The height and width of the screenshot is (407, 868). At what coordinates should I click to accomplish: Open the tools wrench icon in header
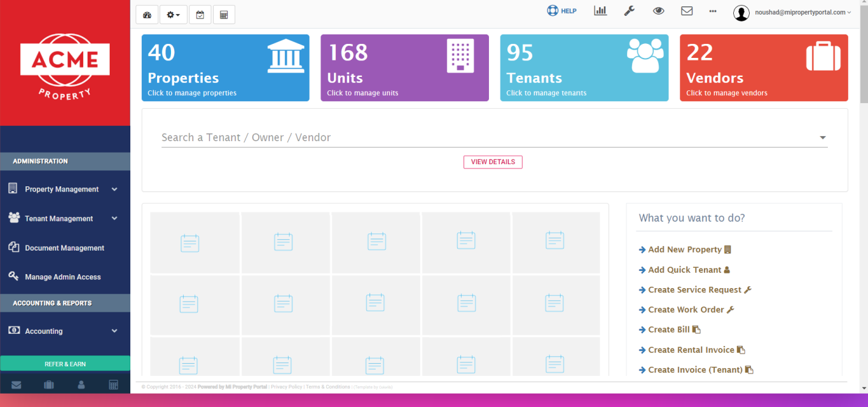(629, 11)
